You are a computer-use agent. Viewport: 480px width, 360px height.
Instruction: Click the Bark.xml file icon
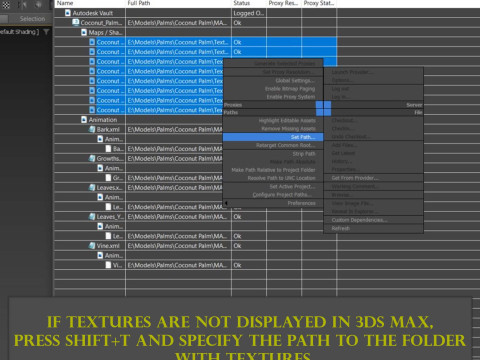click(x=92, y=129)
